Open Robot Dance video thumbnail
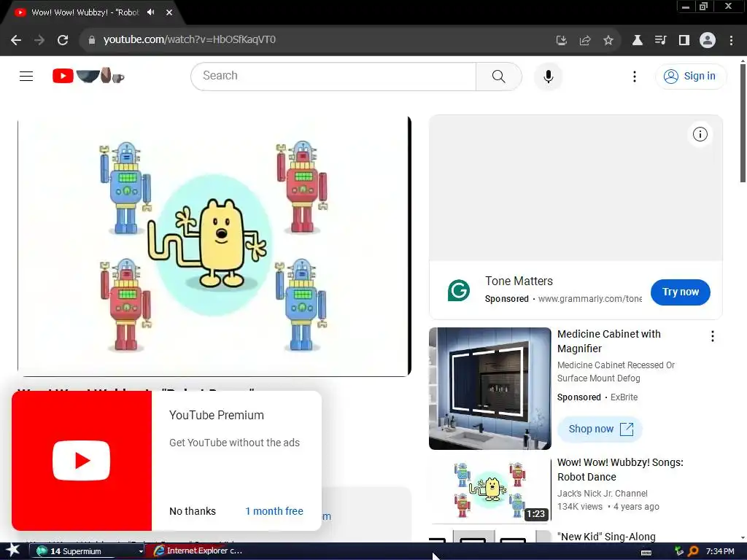747x560 pixels. point(489,491)
